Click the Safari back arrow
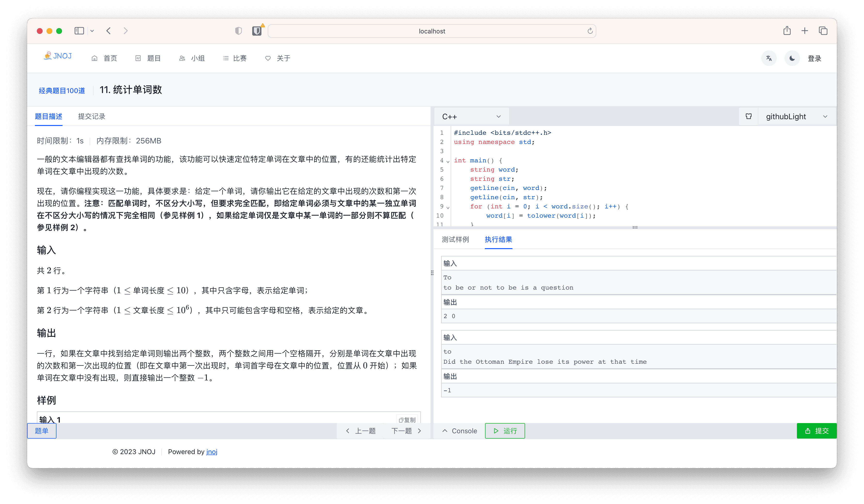This screenshot has height=504, width=864. (x=109, y=31)
